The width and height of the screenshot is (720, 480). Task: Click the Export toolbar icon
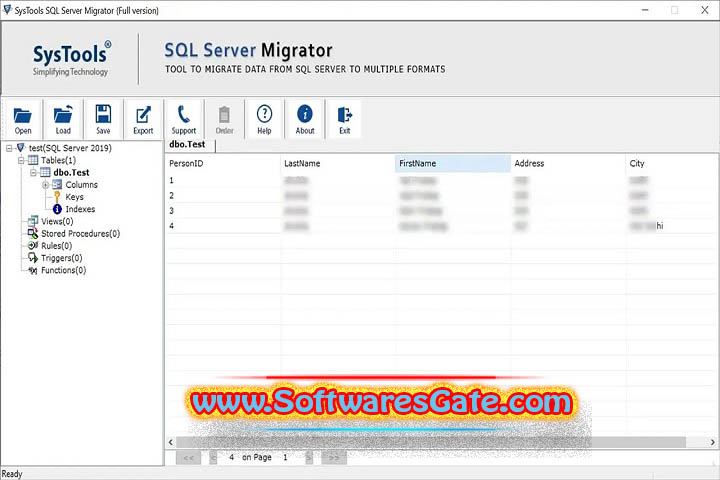pyautogui.click(x=143, y=119)
